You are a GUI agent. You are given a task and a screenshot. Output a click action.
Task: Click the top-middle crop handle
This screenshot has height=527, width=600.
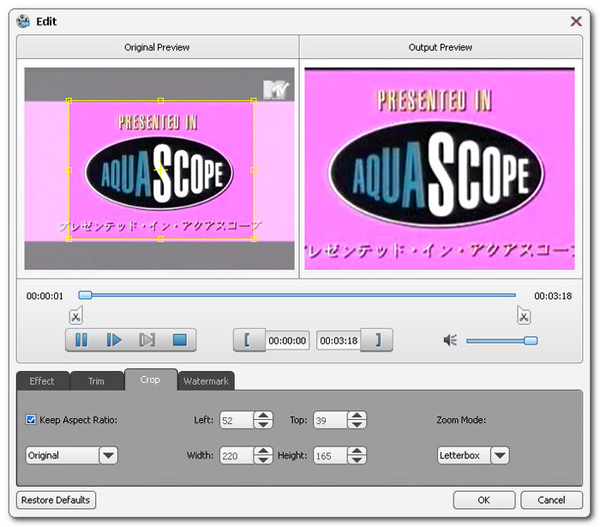(x=161, y=101)
